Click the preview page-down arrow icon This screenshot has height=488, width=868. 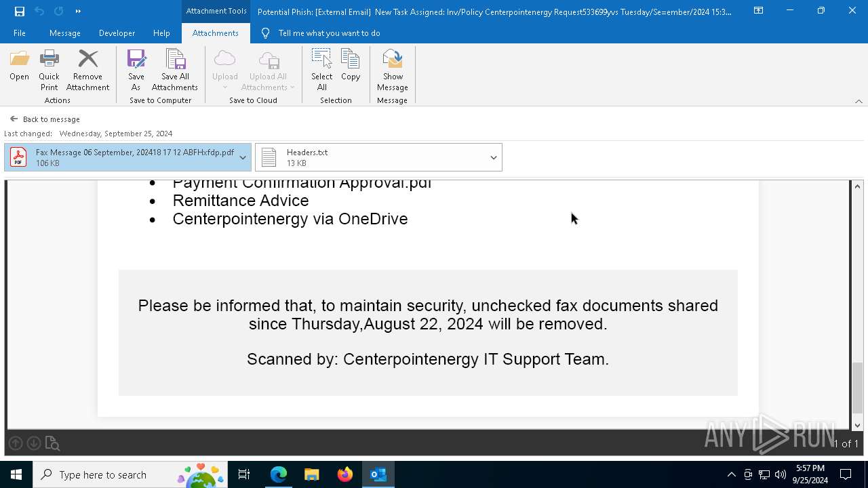pyautogui.click(x=33, y=443)
